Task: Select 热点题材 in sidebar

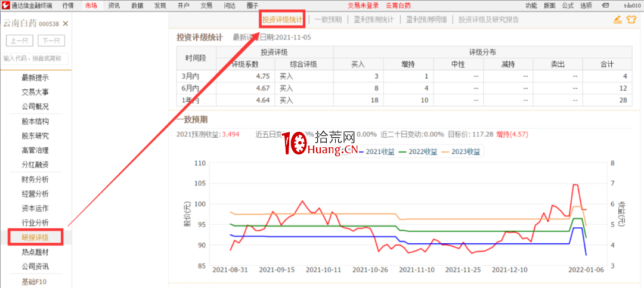Action: pyautogui.click(x=35, y=252)
